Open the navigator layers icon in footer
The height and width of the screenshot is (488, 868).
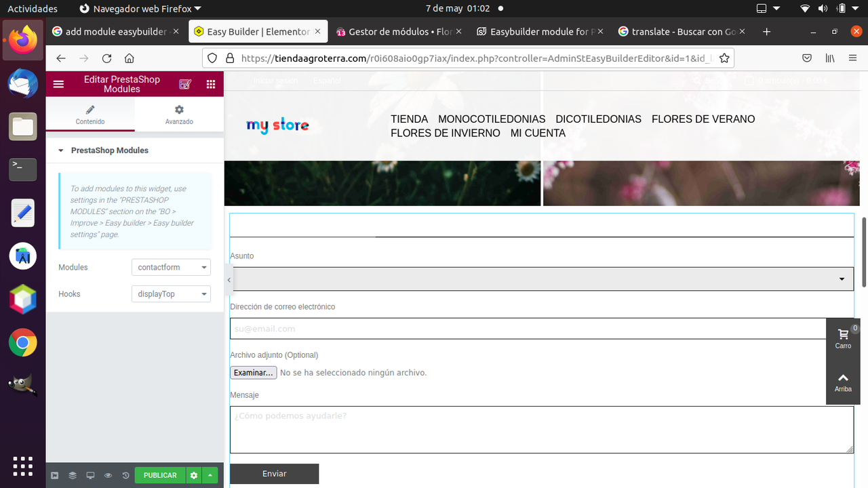pyautogui.click(x=73, y=476)
